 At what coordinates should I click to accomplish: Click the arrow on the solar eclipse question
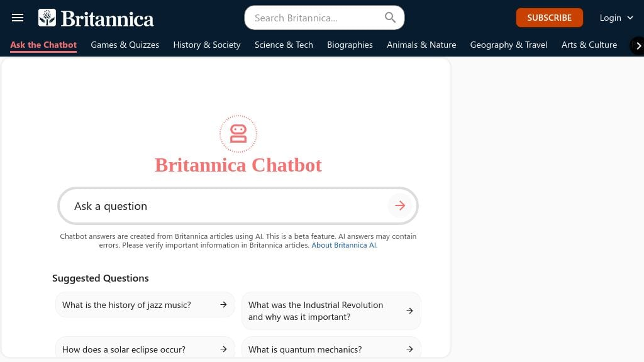coord(223,349)
